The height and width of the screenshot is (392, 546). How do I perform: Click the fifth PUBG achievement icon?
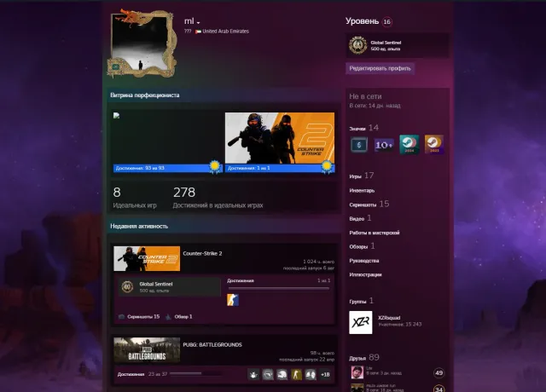tap(311, 374)
